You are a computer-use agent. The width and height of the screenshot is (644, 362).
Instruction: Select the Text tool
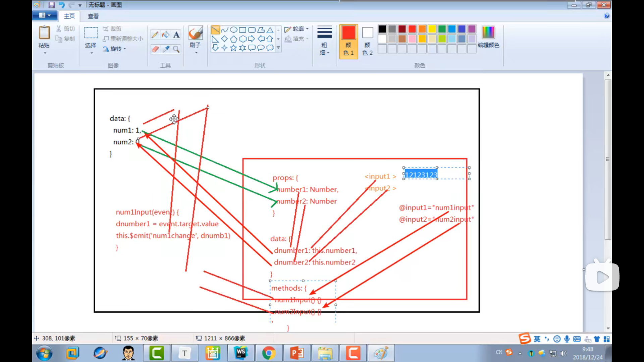tap(176, 35)
